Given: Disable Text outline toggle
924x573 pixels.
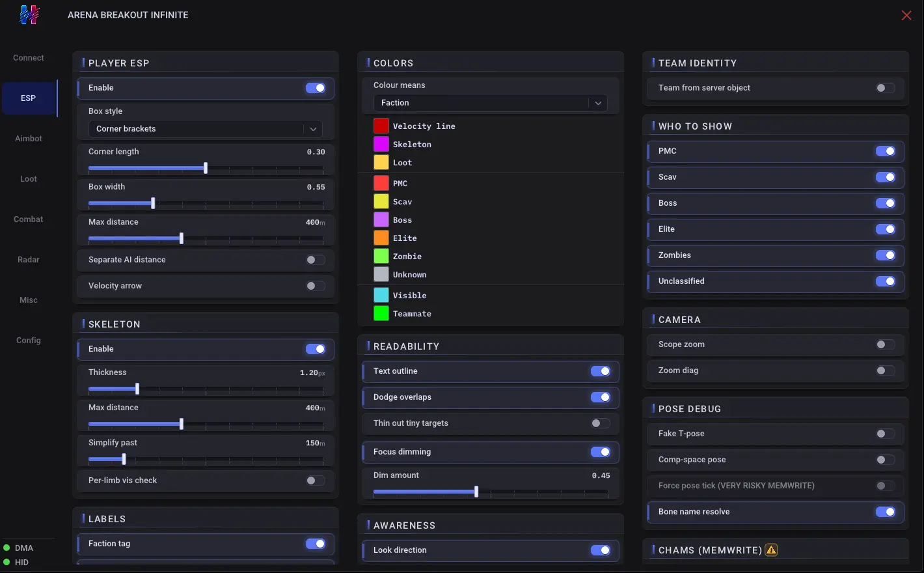Looking at the screenshot, I should click(601, 371).
